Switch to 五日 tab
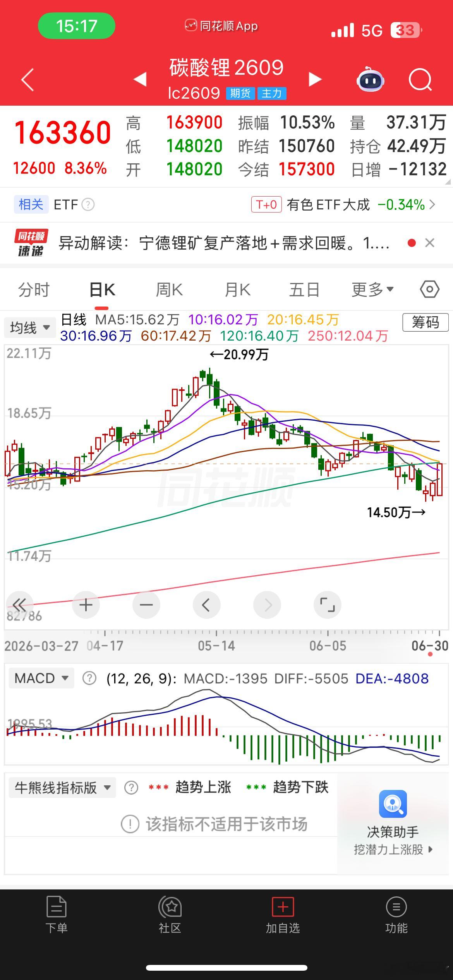This screenshot has width=453, height=980. click(304, 290)
